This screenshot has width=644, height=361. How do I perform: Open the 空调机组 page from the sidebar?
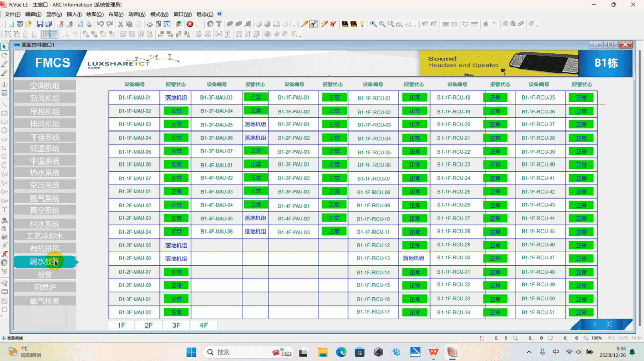coord(44,86)
